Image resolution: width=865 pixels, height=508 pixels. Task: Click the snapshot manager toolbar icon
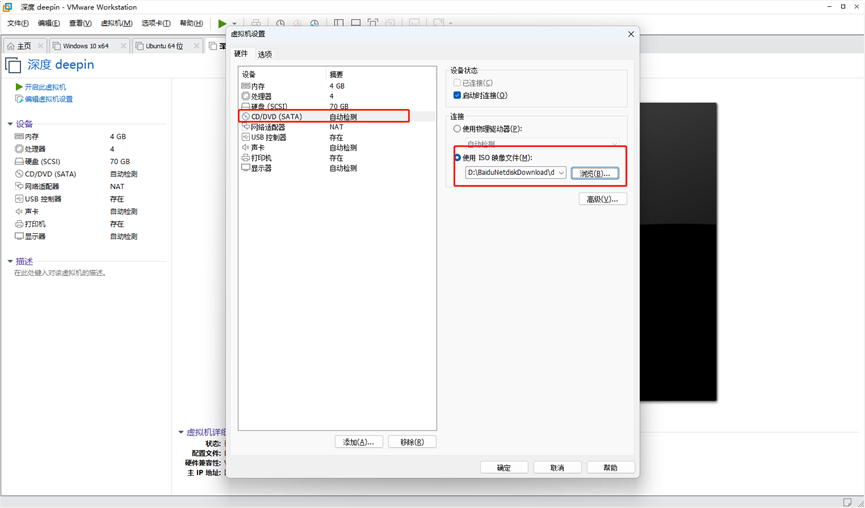314,24
